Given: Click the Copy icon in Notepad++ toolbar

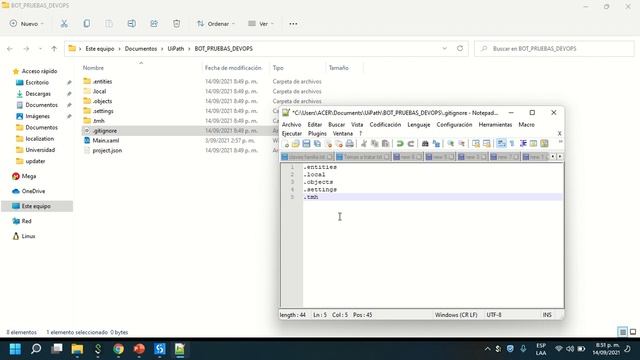Looking at the screenshot, I should pos(374,144).
